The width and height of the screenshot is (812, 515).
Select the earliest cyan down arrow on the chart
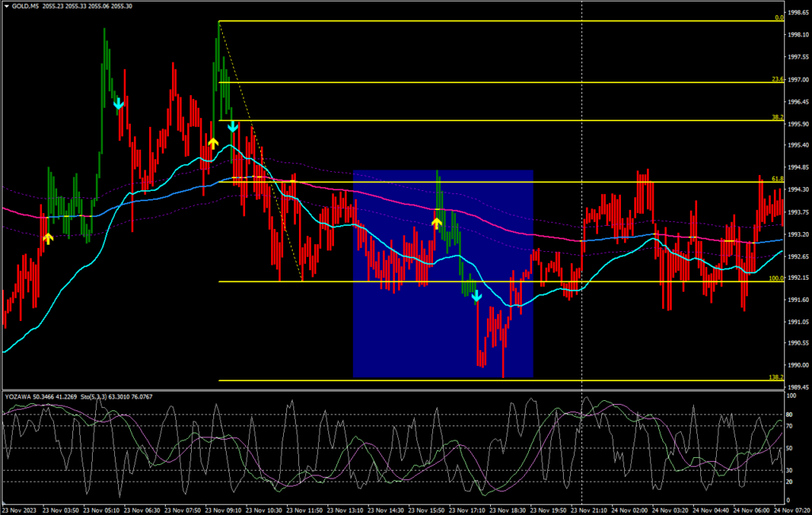(118, 103)
